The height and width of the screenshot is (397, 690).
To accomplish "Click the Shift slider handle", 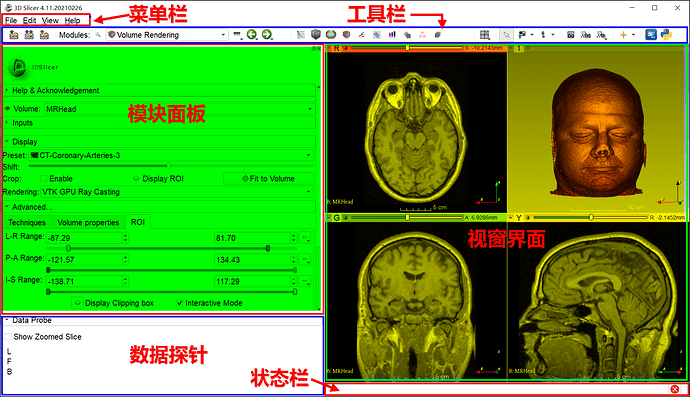I will pos(169,166).
